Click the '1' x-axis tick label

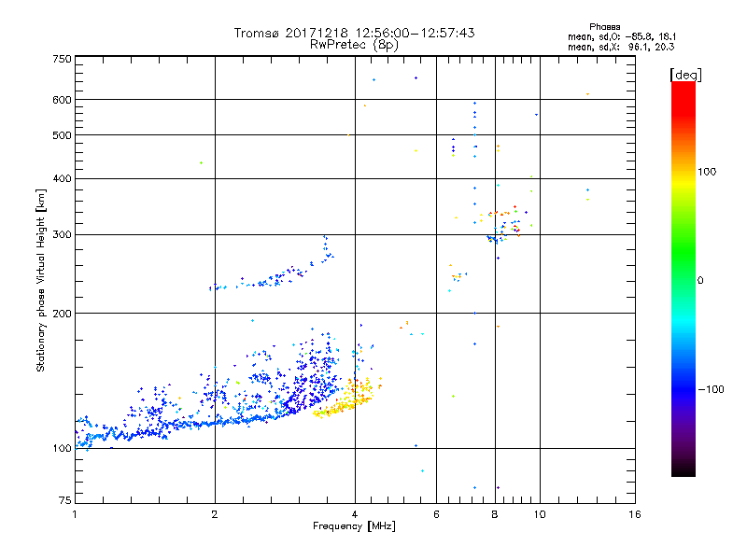click(75, 514)
